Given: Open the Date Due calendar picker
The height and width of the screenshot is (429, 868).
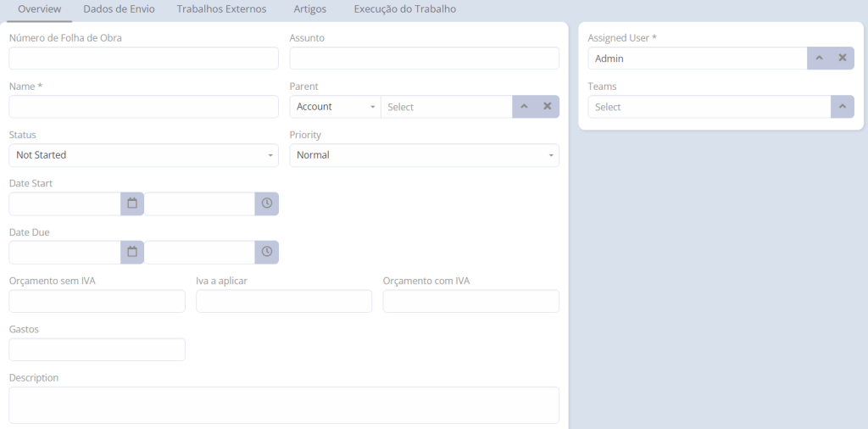Looking at the screenshot, I should (x=132, y=252).
